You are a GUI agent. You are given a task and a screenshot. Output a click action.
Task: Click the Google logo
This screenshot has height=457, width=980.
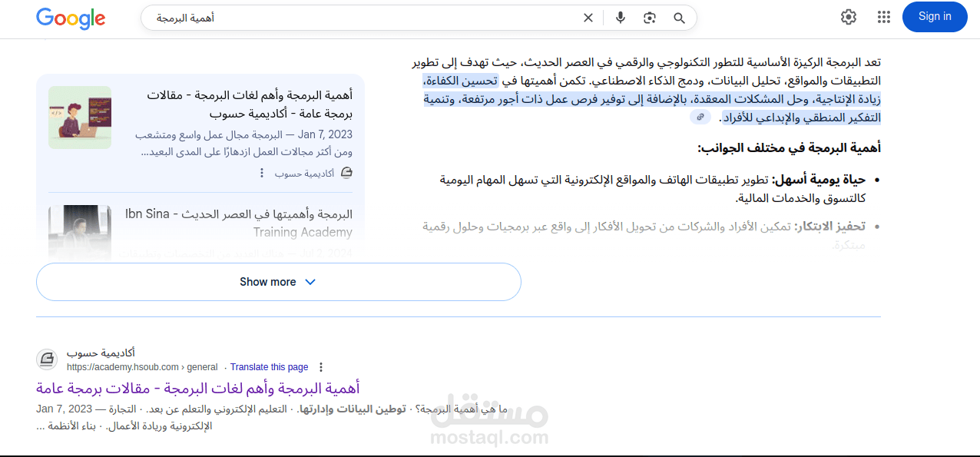click(71, 18)
